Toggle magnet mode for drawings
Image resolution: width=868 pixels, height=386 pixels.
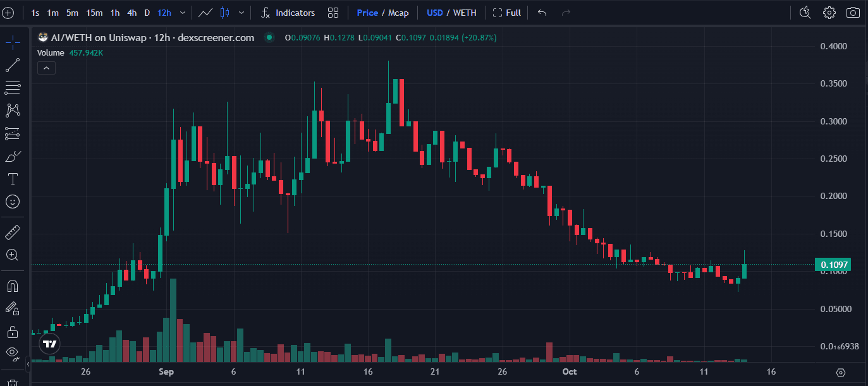tap(13, 286)
